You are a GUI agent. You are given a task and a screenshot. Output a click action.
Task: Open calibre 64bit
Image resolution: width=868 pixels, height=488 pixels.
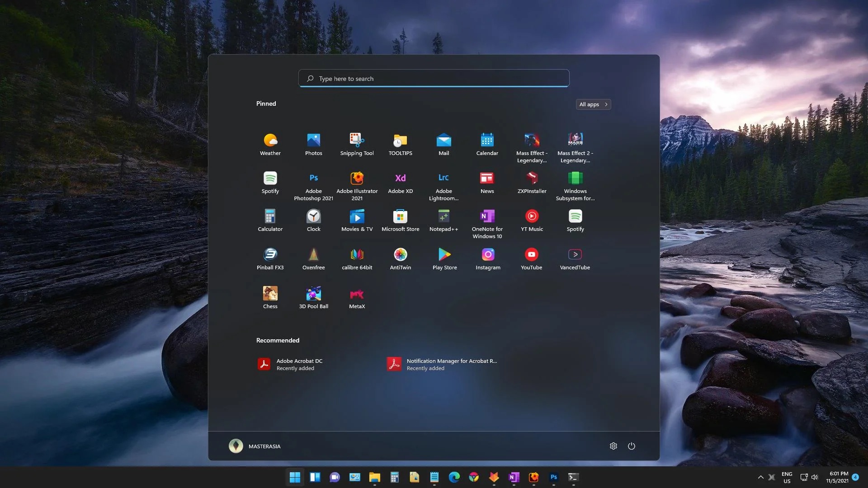[357, 259]
